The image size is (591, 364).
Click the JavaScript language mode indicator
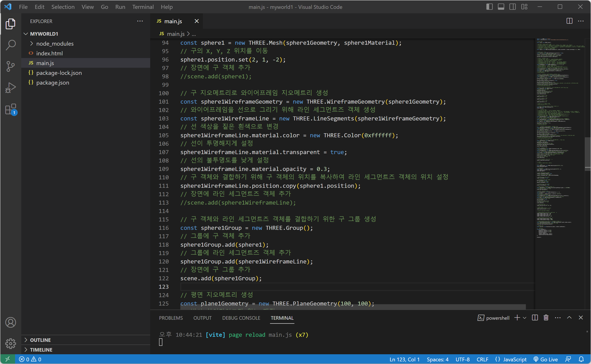pyautogui.click(x=514, y=359)
